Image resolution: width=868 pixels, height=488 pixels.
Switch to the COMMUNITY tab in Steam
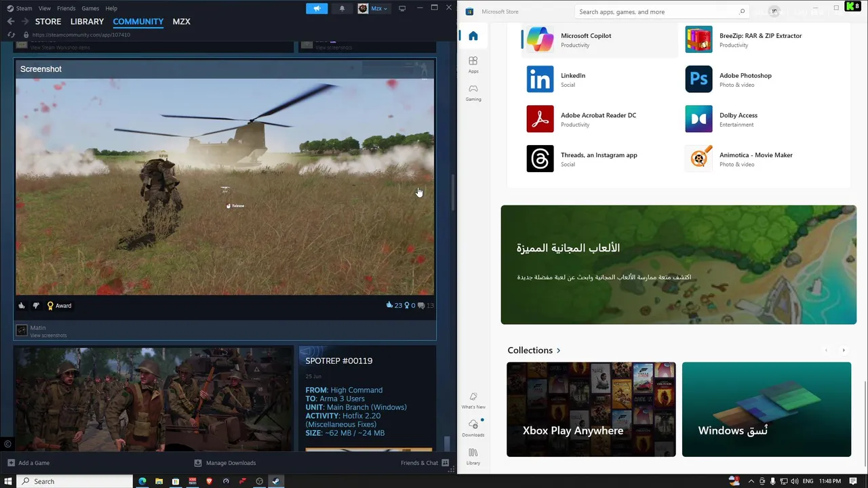pos(138,22)
